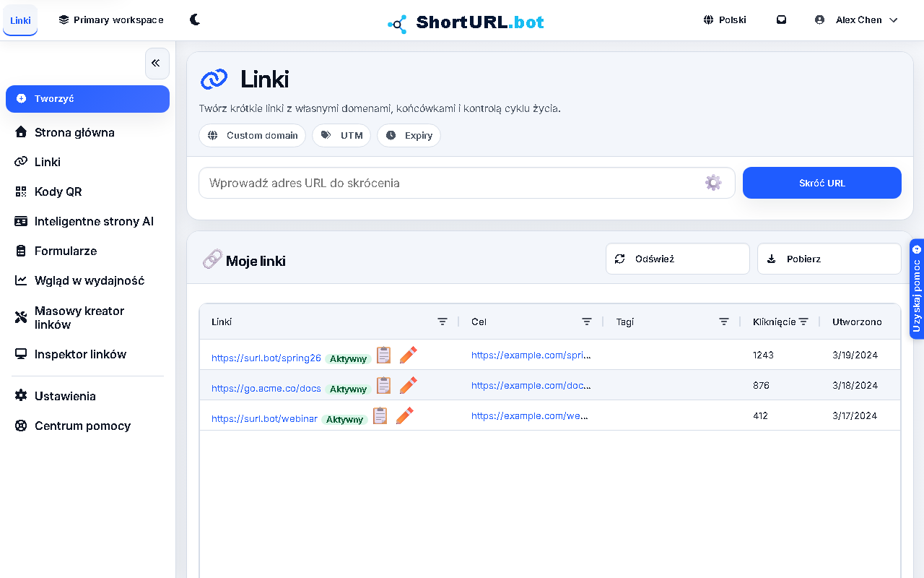Image resolution: width=924 pixels, height=578 pixels.
Task: Open Linki in the sidebar
Action: tap(87, 162)
